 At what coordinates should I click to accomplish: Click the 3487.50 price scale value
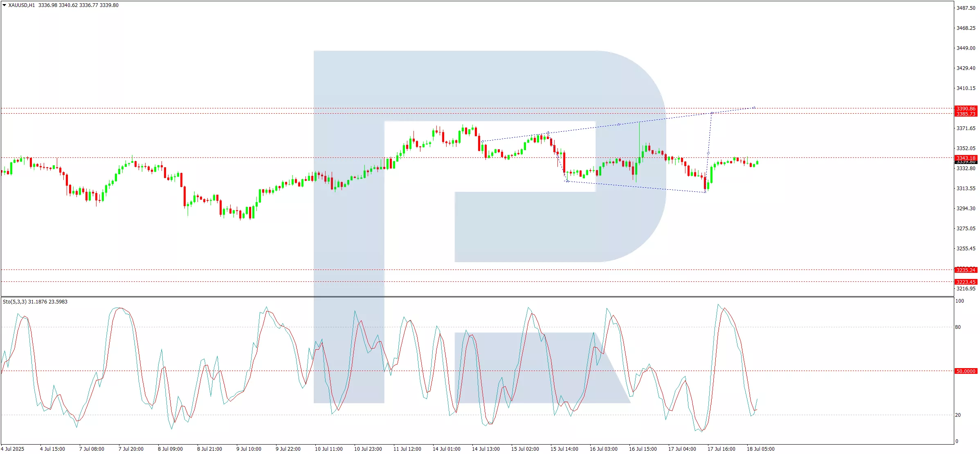pos(966,8)
